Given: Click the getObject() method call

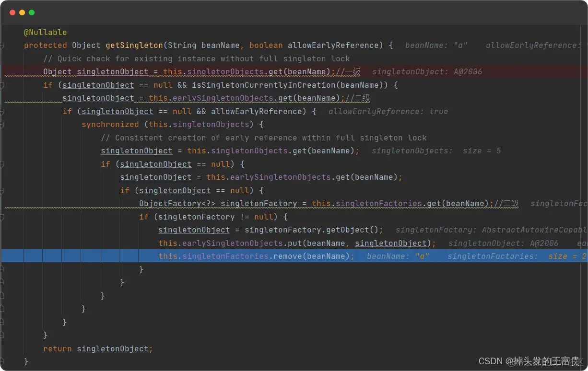Looking at the screenshot, I should 353,230.
